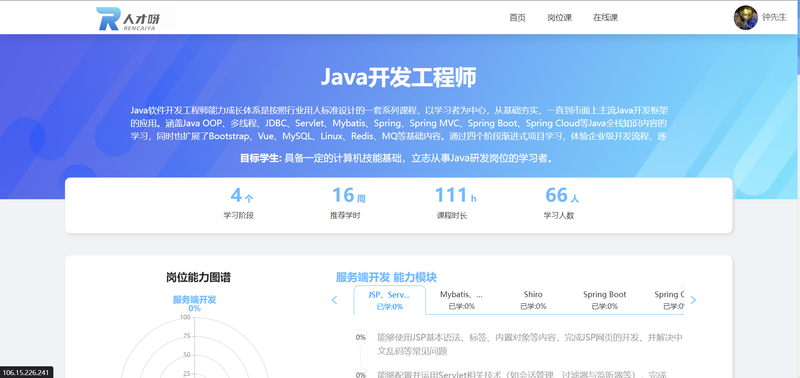Open the user avatar picture

(745, 18)
